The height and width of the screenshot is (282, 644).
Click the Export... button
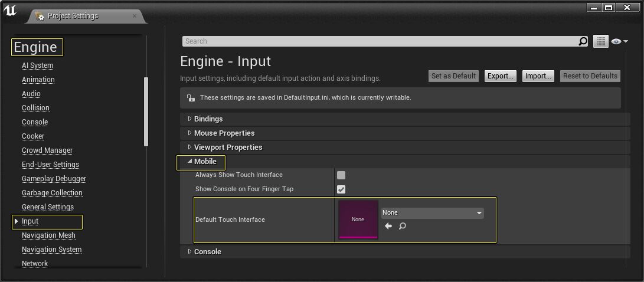click(x=500, y=76)
